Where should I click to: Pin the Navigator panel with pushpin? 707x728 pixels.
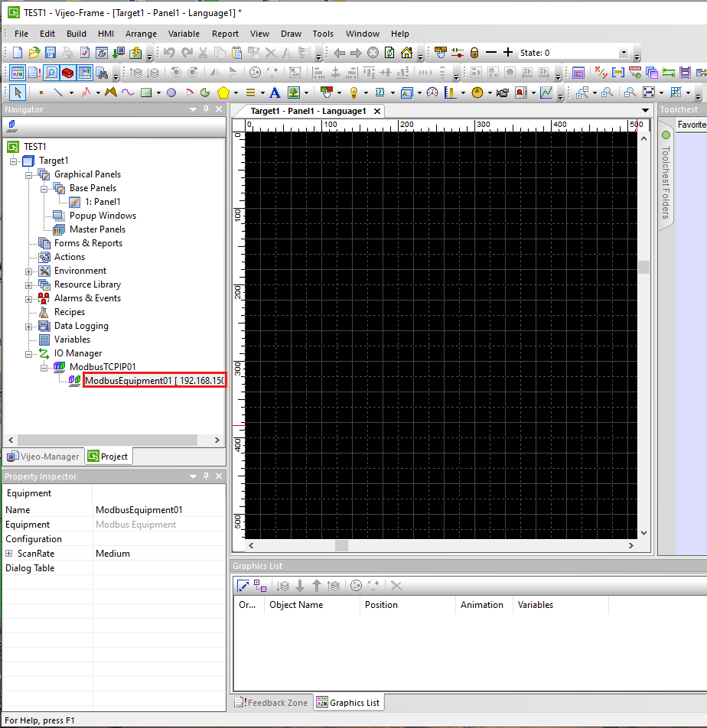point(207,109)
